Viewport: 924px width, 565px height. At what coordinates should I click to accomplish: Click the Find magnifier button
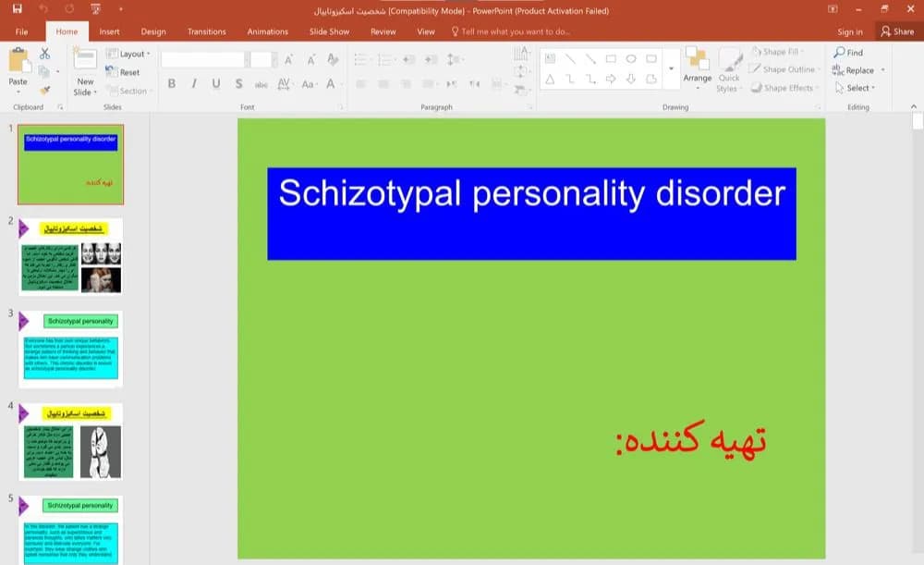click(x=848, y=53)
